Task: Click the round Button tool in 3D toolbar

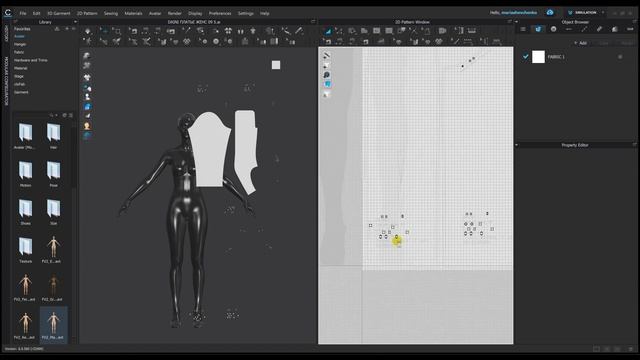Action: tap(216, 41)
